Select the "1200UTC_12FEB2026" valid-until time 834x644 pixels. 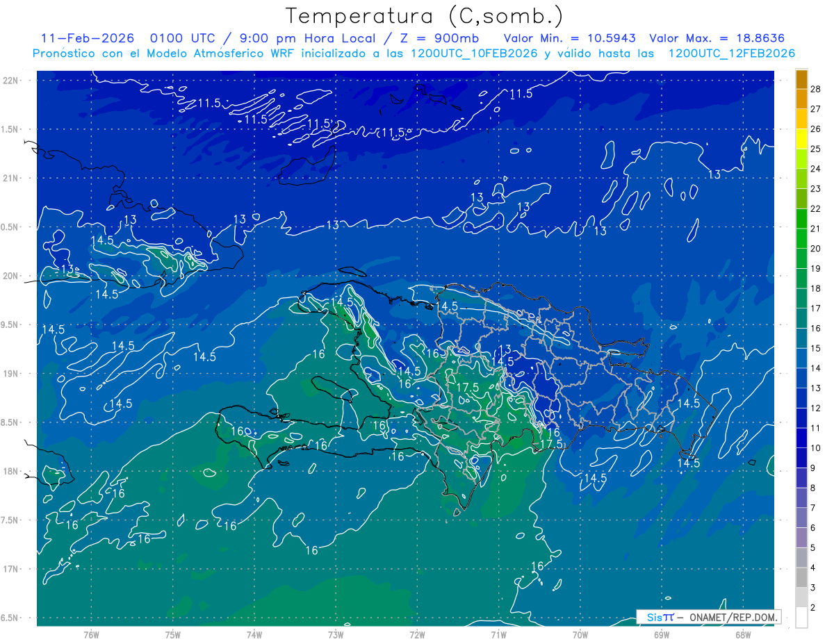pyautogui.click(x=732, y=53)
